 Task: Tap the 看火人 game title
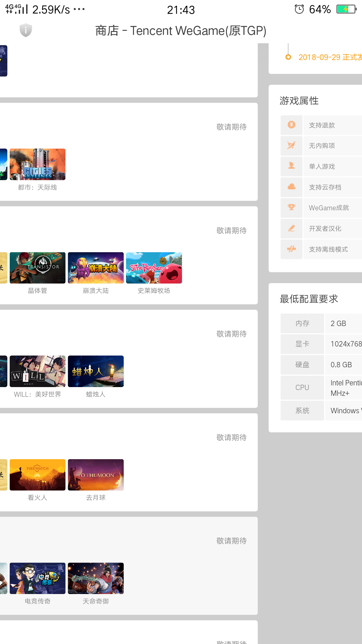38,497
